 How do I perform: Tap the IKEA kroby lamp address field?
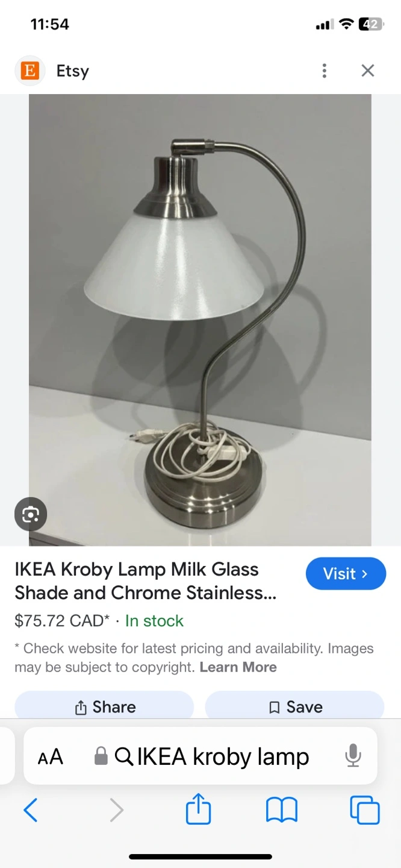click(x=200, y=756)
